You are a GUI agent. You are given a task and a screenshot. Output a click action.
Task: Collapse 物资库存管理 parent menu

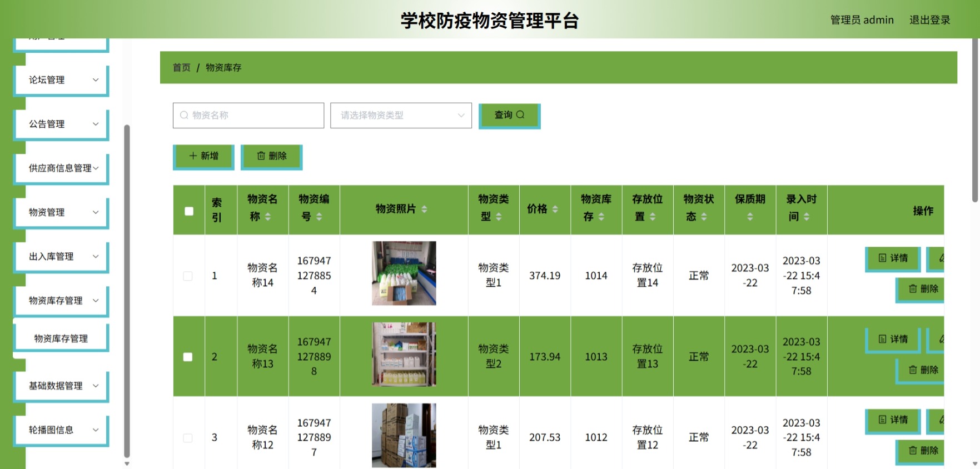(61, 301)
